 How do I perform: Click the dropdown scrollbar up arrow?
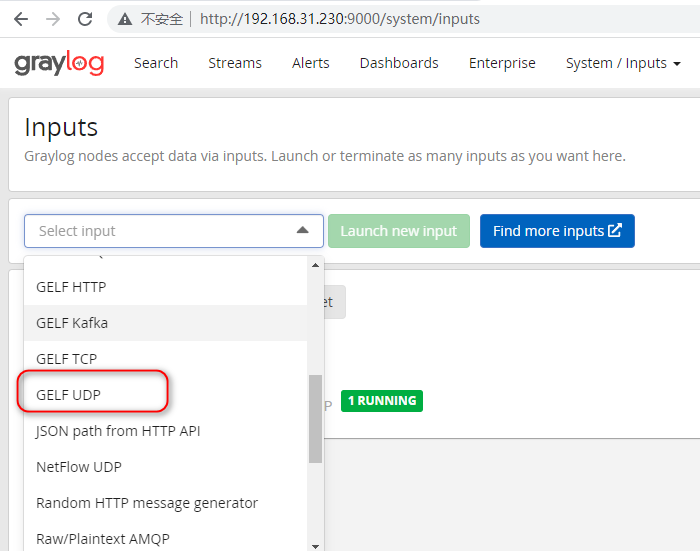[316, 265]
